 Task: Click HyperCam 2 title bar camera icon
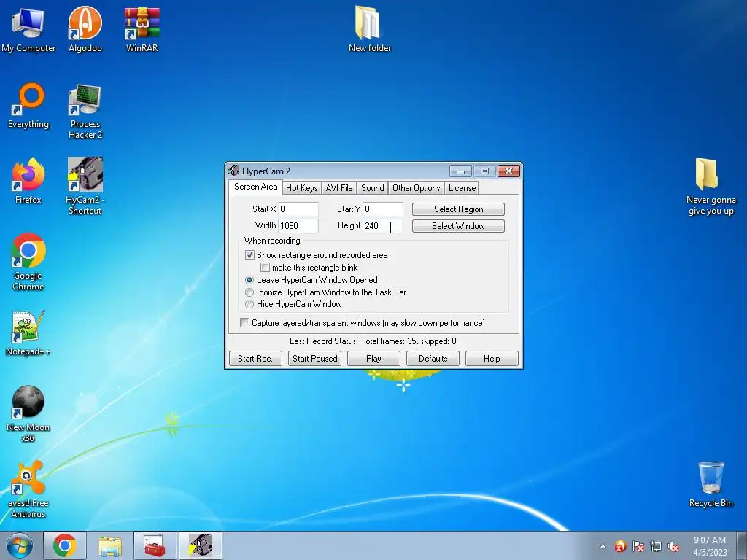tap(233, 171)
